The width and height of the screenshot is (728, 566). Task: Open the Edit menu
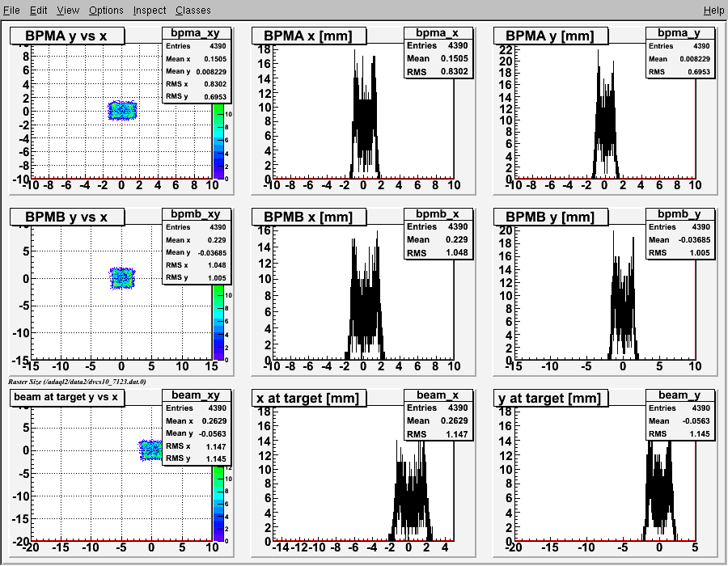pos(38,10)
